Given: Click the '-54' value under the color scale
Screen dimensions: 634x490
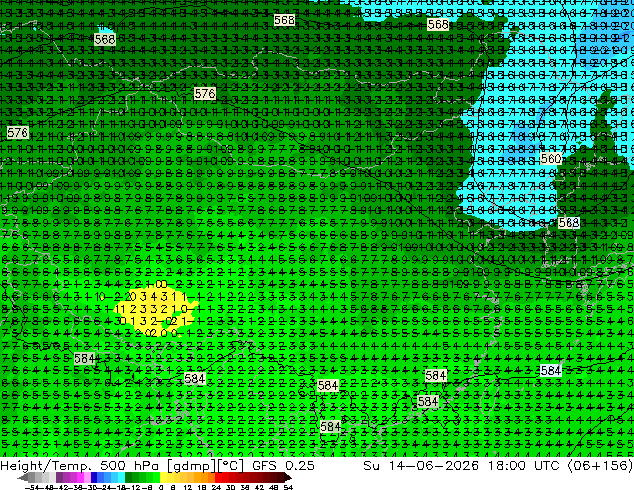Looking at the screenshot, I should pyautogui.click(x=32, y=487).
